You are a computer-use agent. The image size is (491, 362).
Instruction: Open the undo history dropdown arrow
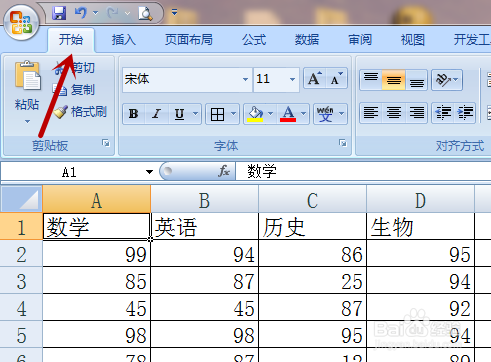coord(95,13)
